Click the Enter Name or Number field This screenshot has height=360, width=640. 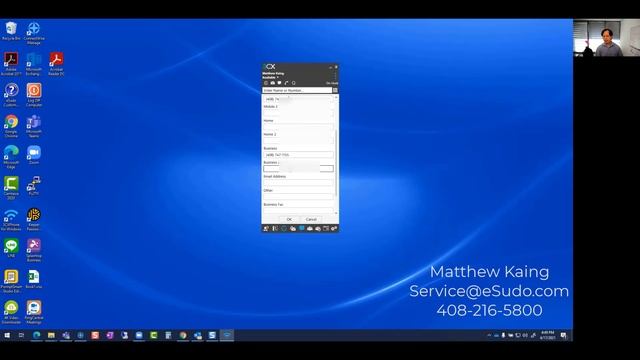[x=297, y=90]
